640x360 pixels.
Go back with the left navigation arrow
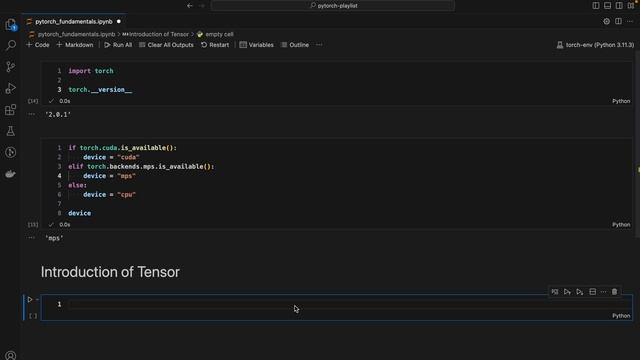pyautogui.click(x=189, y=6)
